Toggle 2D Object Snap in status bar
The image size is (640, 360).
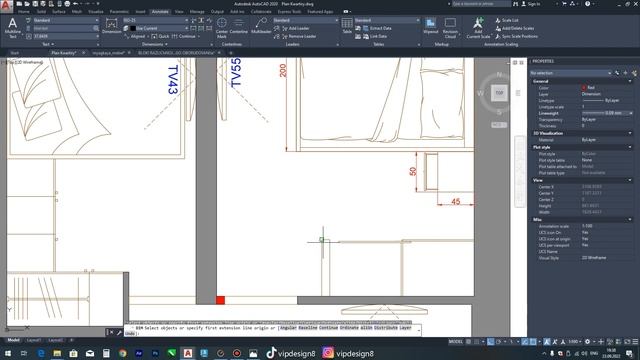pyautogui.click(x=533, y=342)
